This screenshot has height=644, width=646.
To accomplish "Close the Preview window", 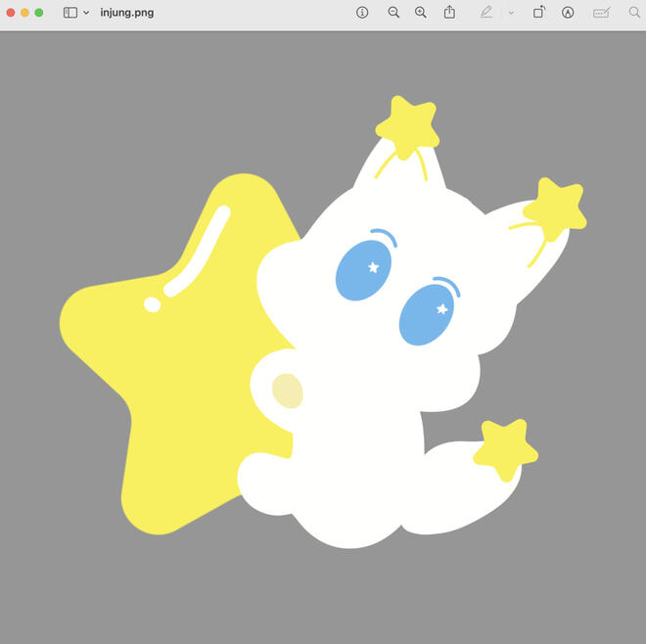I will [x=11, y=13].
